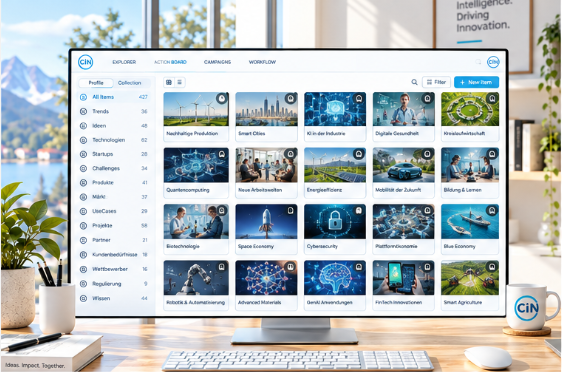Viewport: 562px width, 372px height.
Task: Click the Digitale Gesundheit card title
Action: [397, 133]
